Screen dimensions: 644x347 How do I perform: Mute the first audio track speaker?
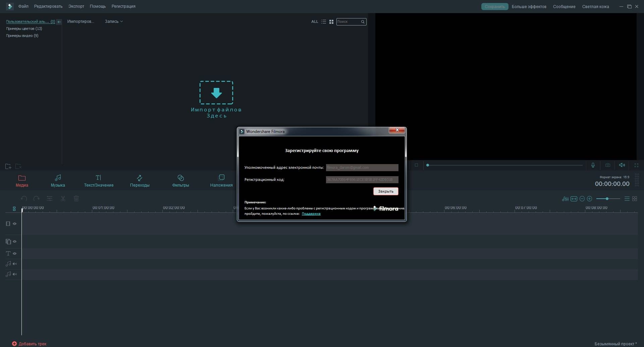pyautogui.click(x=14, y=264)
